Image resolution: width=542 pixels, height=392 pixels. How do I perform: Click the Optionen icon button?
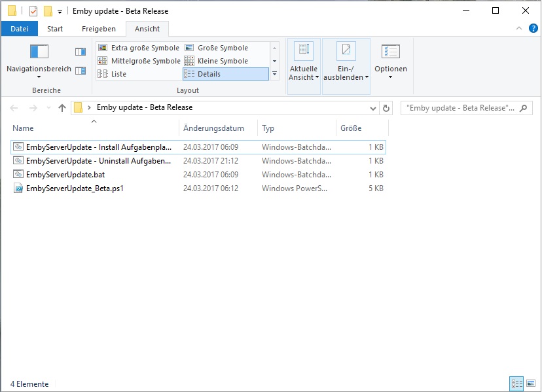391,52
